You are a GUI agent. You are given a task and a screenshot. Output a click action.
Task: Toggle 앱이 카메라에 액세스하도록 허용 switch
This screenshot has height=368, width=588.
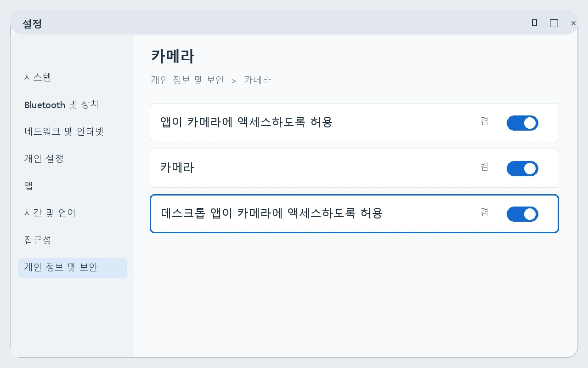tap(522, 123)
